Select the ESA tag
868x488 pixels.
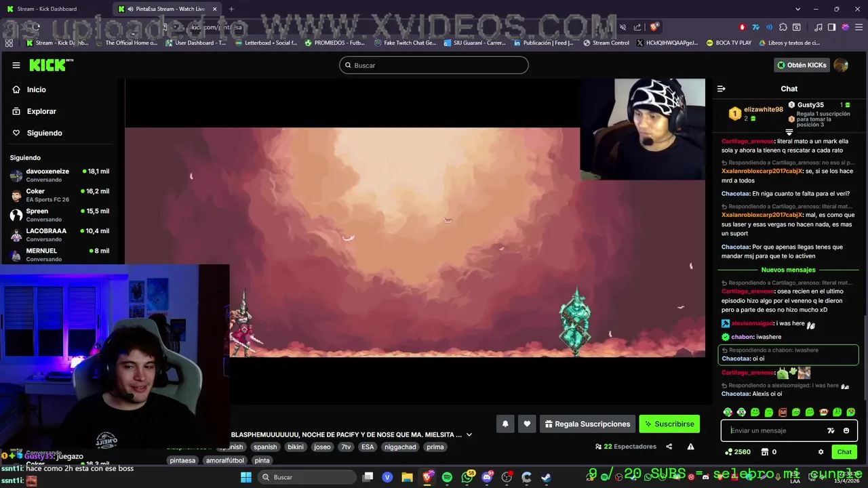(x=368, y=447)
